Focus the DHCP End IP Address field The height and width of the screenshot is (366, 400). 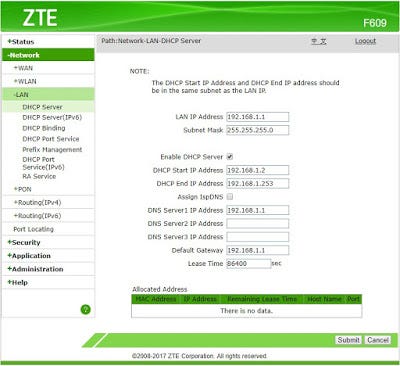point(258,183)
